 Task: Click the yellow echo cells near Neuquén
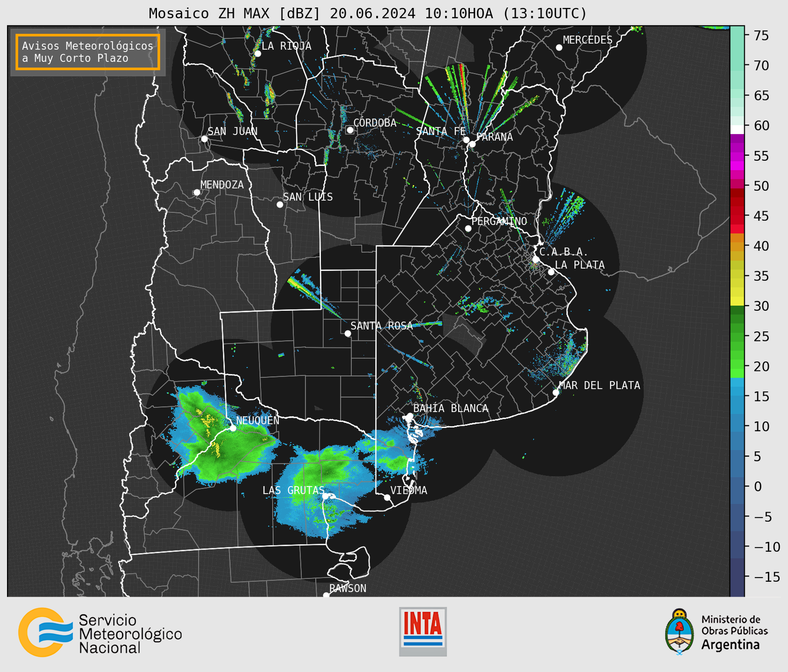206,420
